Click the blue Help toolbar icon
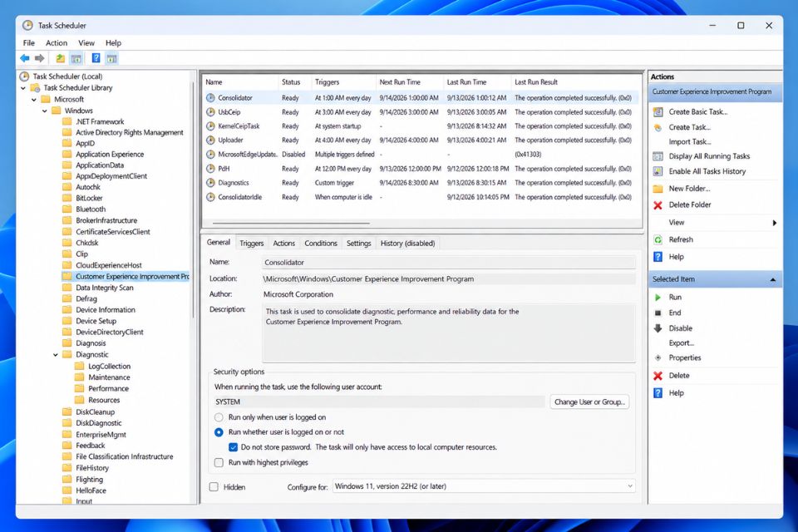Viewport: 798px width, 532px height. click(x=96, y=58)
